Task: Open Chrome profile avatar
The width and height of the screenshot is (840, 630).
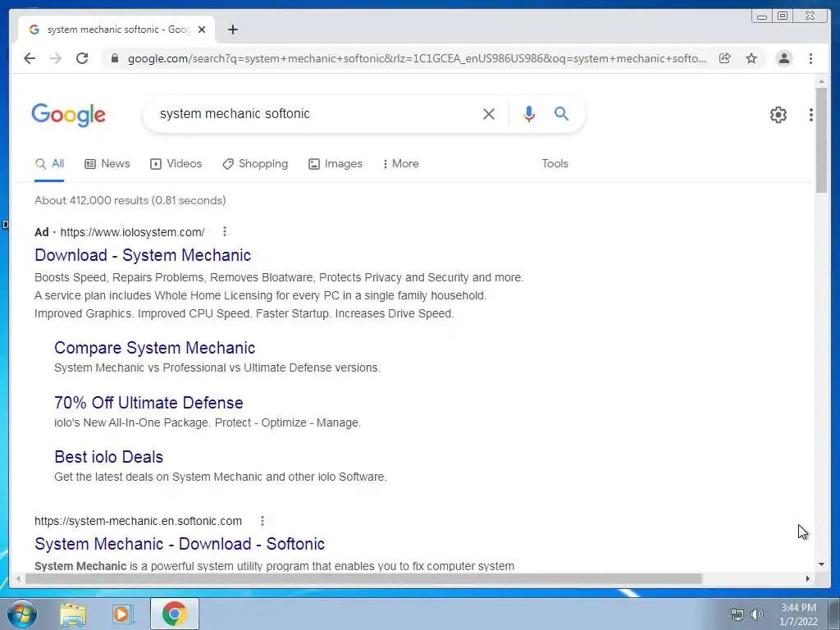Action: pos(783,58)
